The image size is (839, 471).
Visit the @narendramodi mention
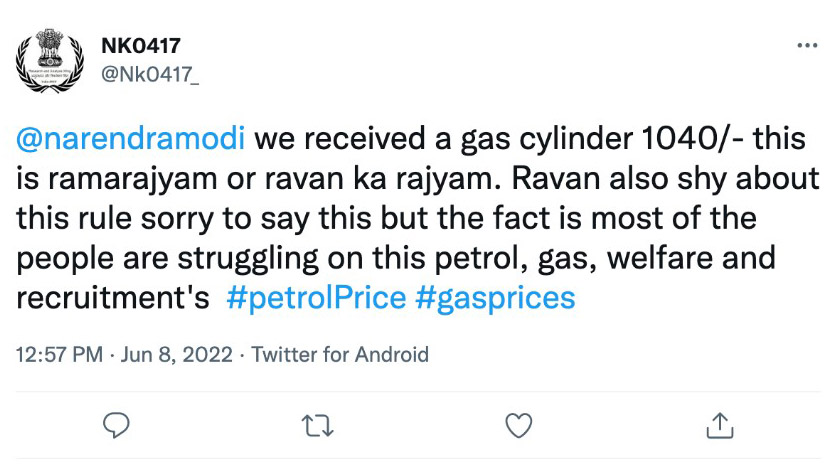click(x=129, y=139)
